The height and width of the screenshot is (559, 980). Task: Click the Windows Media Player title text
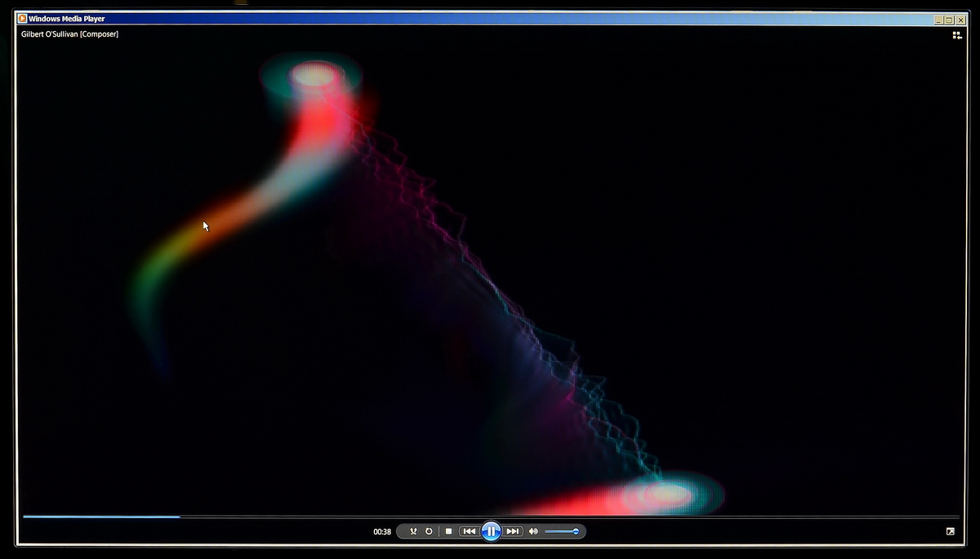[67, 19]
